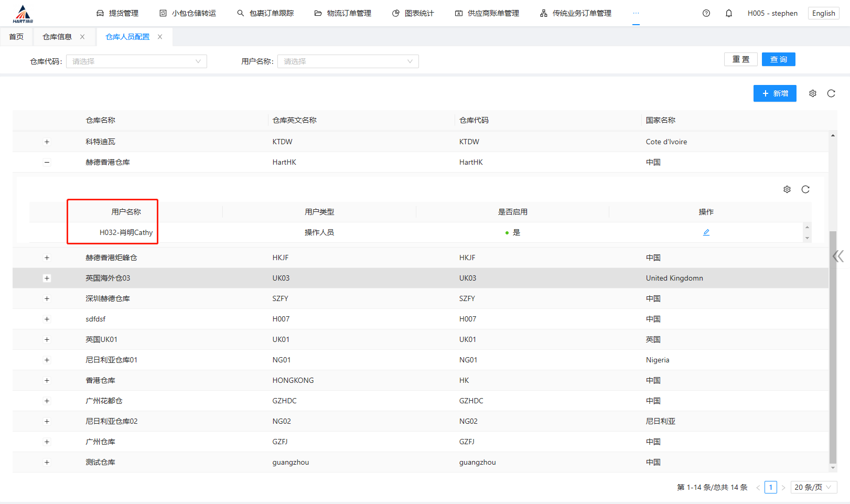Collapse the 赫德香港仓库 row
This screenshot has height=504, width=850.
point(47,162)
